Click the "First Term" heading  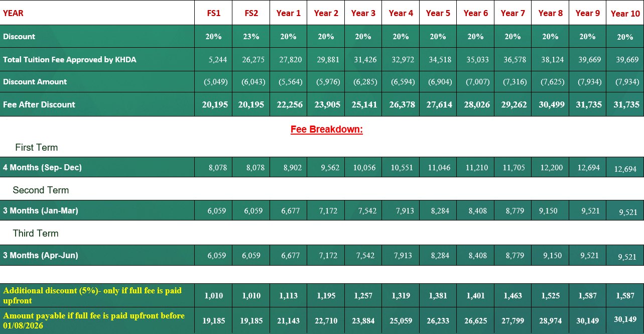[36, 148]
